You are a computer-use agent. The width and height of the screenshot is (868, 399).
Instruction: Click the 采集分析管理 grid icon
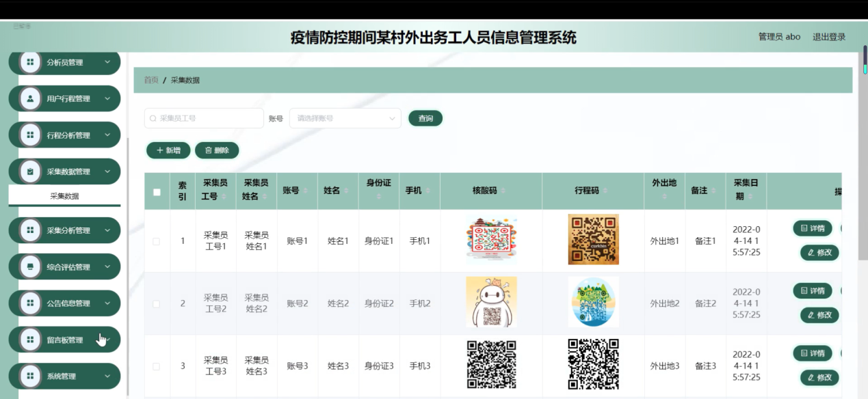tap(30, 230)
